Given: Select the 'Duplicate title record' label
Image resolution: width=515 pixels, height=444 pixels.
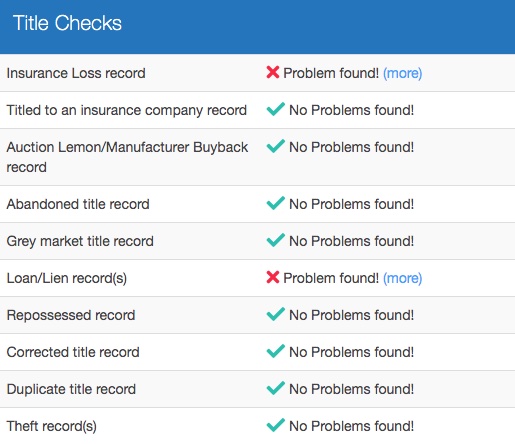Looking at the screenshot, I should point(71,389).
